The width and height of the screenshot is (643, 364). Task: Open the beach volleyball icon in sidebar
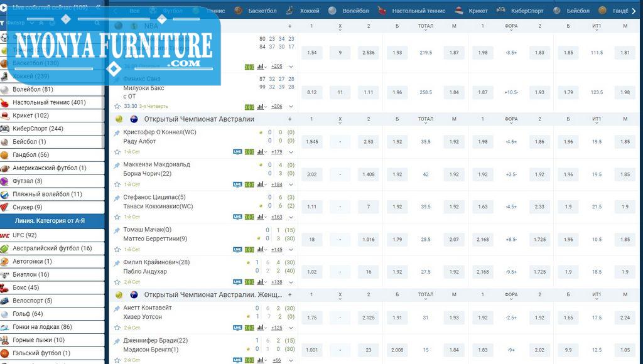click(x=4, y=195)
